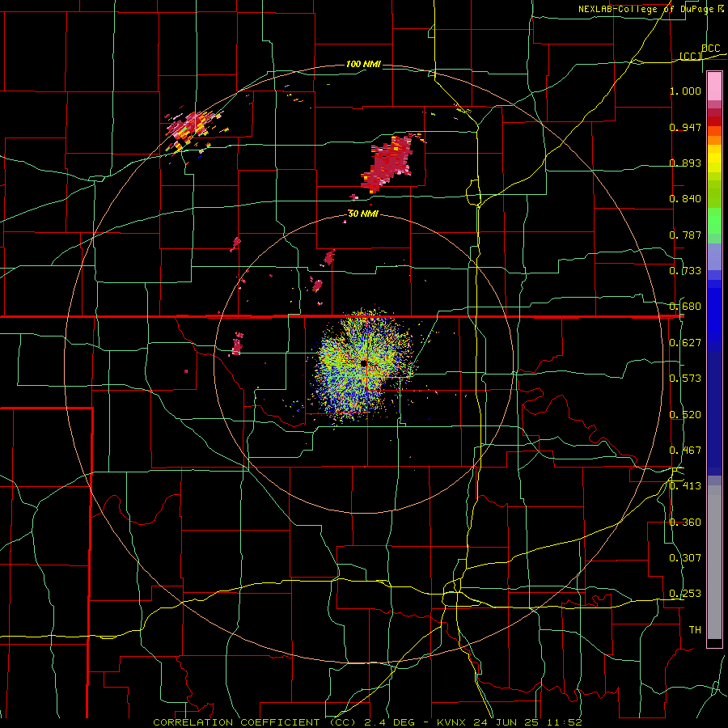Click the 0.947 scale value

tap(685, 127)
